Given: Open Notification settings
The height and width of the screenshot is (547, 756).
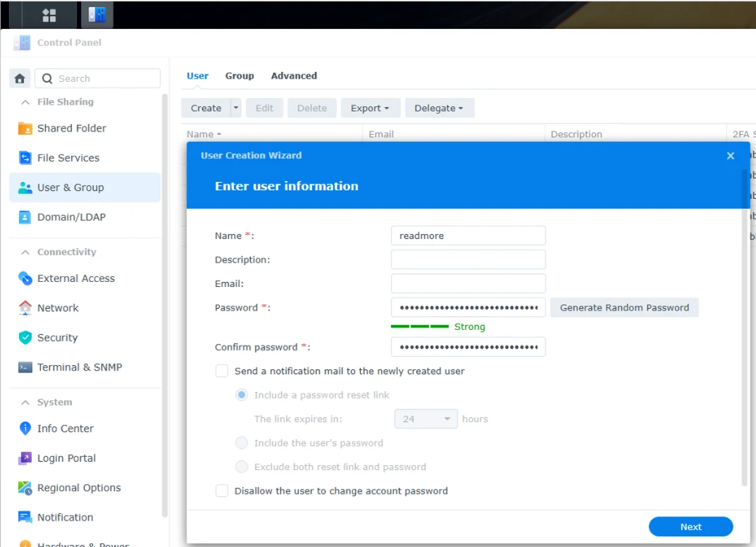Looking at the screenshot, I should click(85, 517).
